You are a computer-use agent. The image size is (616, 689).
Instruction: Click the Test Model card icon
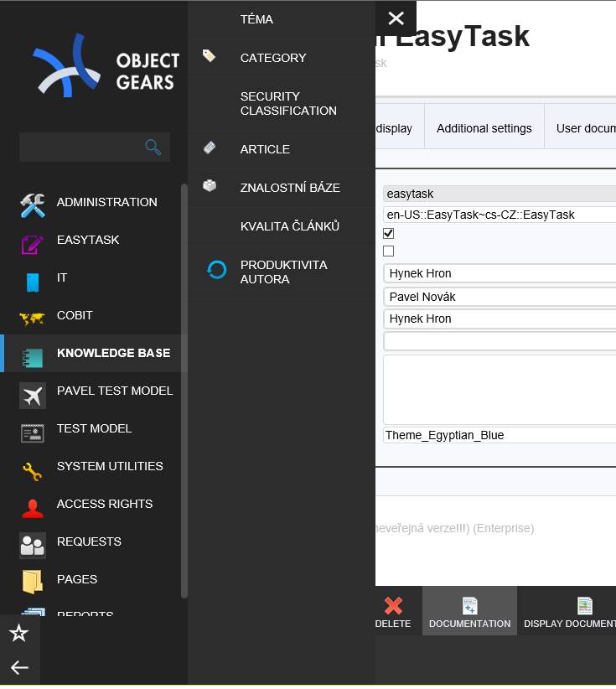[x=33, y=433]
